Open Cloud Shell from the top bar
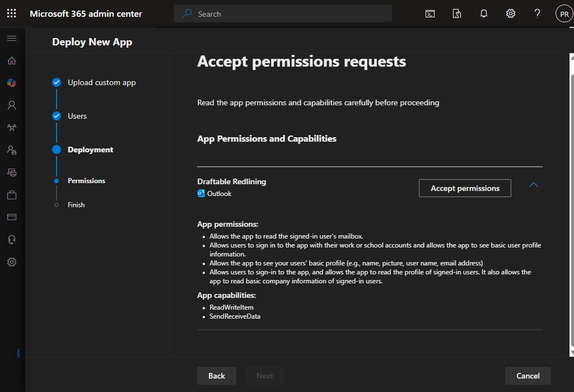The height and width of the screenshot is (392, 574). point(430,14)
